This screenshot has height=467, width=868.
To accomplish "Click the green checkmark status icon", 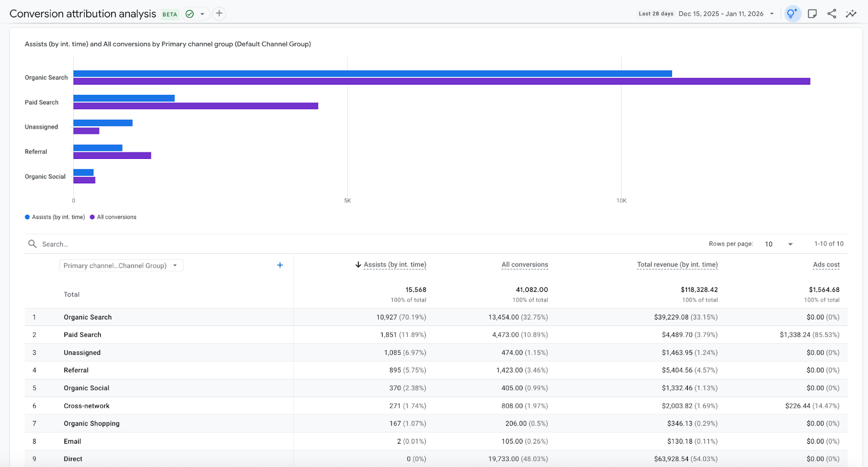I will 190,14.
